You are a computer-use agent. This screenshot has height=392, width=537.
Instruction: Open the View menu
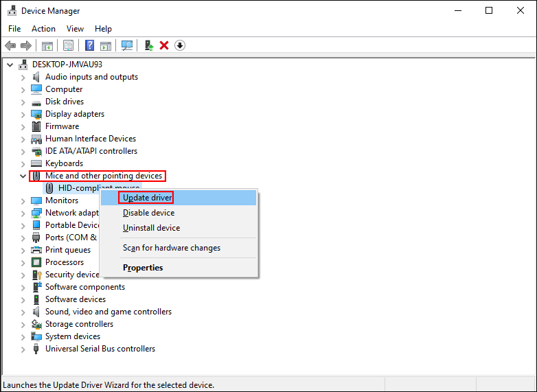tap(75, 29)
